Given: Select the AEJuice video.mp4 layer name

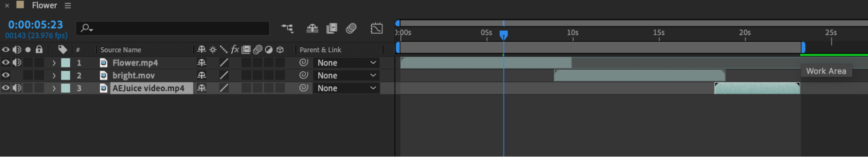Looking at the screenshot, I should (149, 88).
